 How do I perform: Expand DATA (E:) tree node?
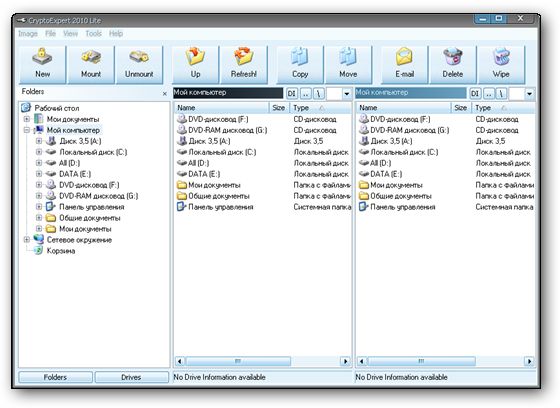click(39, 174)
